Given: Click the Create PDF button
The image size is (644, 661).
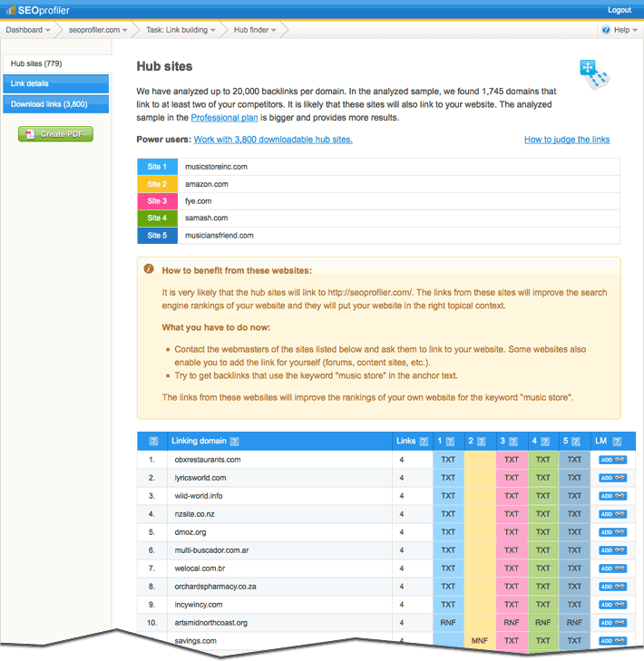Looking at the screenshot, I should [55, 134].
